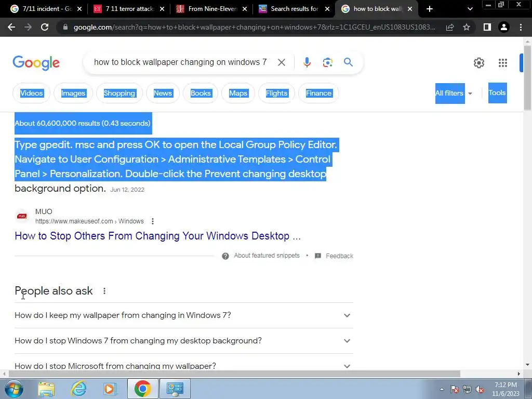Screen dimensions: 532x399
Task: Switch to Chrome from the taskbar
Action: coord(142,389)
